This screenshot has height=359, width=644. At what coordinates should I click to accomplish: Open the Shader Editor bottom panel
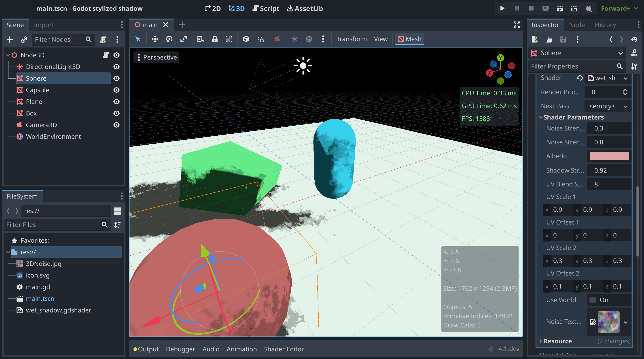tap(284, 349)
